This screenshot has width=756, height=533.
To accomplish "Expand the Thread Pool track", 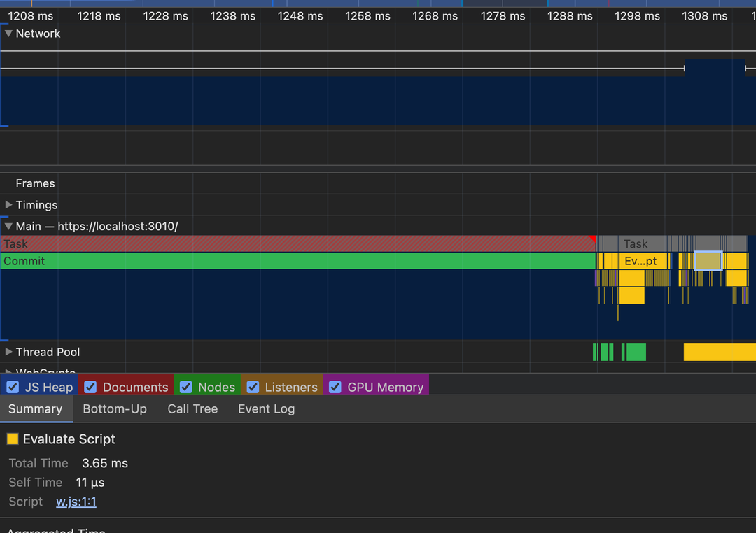I will click(x=8, y=352).
